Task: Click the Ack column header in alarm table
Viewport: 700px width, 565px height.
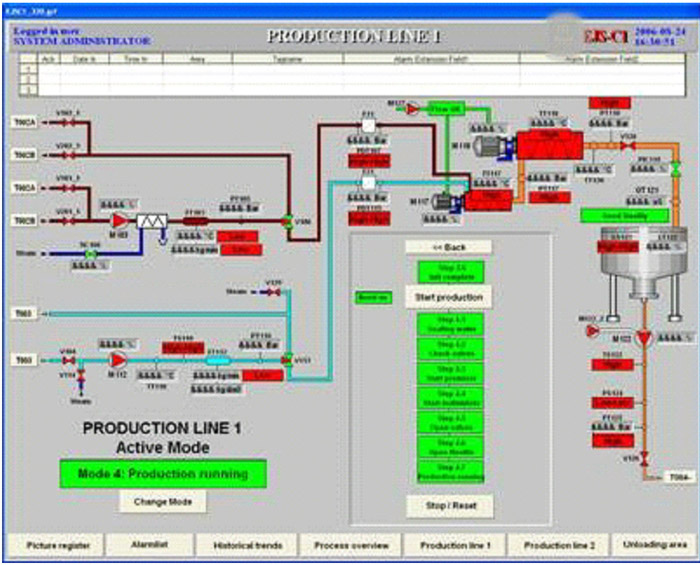Action: click(x=49, y=59)
